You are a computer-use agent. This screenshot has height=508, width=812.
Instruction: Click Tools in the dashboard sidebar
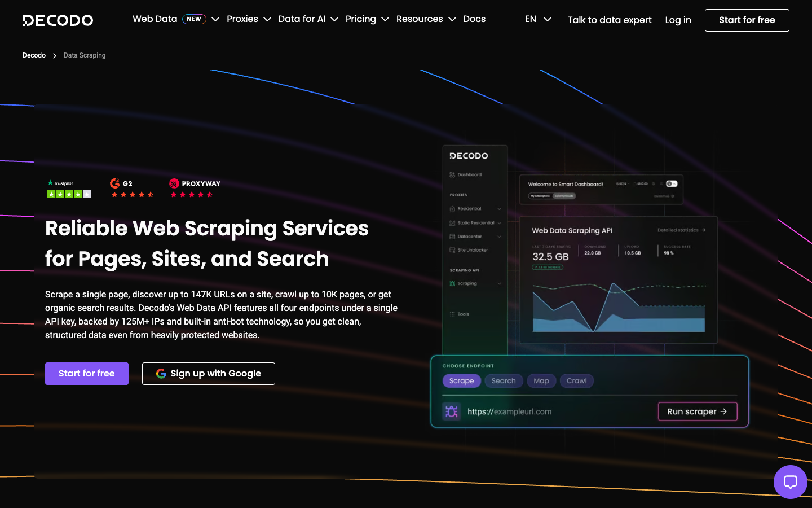pyautogui.click(x=459, y=314)
